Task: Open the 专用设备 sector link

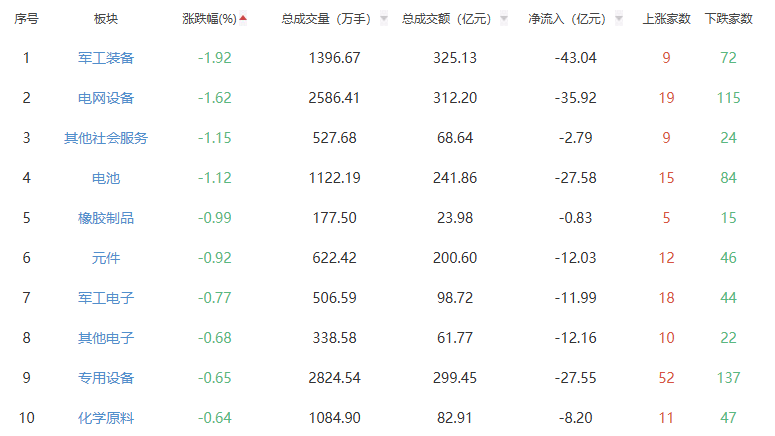Action: (x=105, y=378)
